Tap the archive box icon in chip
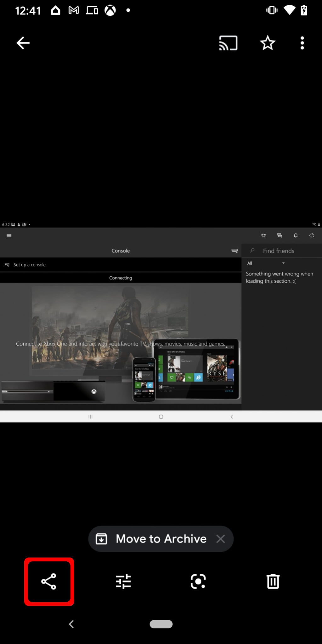322x644 pixels. tap(101, 539)
